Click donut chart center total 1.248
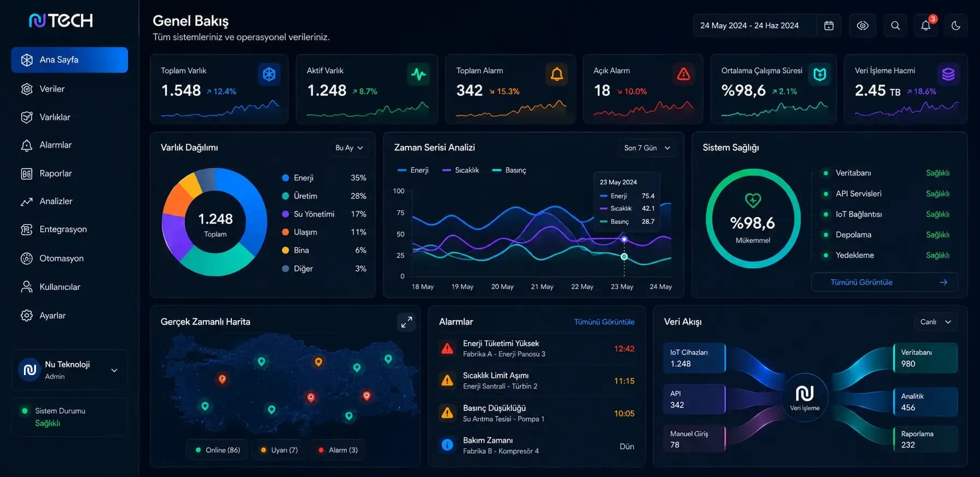This screenshot has width=980, height=477. (215, 219)
